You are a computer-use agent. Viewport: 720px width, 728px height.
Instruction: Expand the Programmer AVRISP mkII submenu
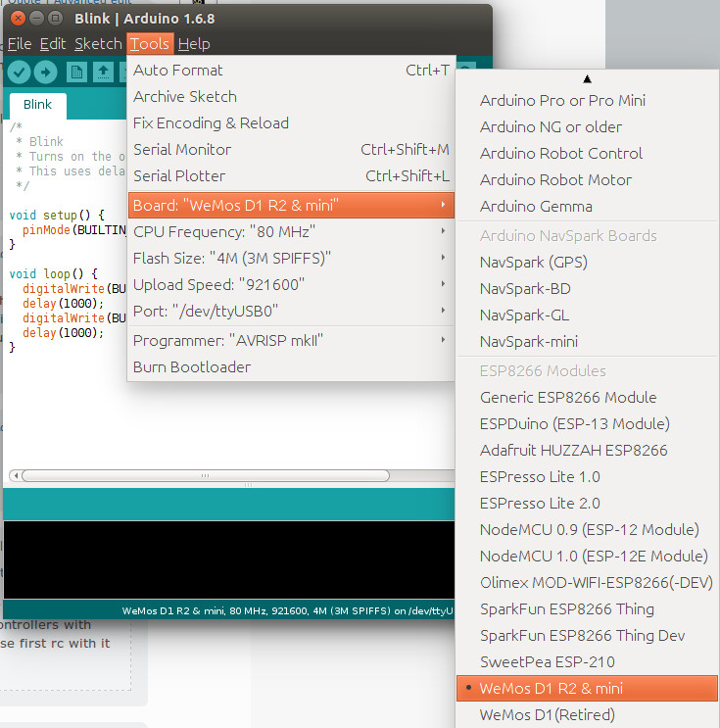[x=291, y=340]
